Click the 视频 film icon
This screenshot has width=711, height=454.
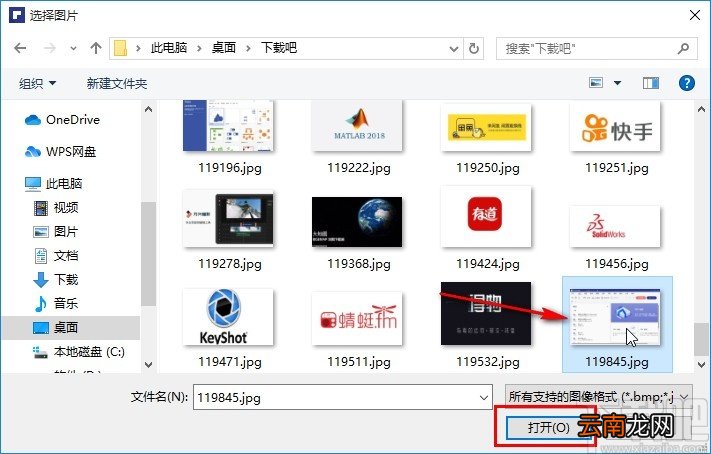tap(41, 208)
